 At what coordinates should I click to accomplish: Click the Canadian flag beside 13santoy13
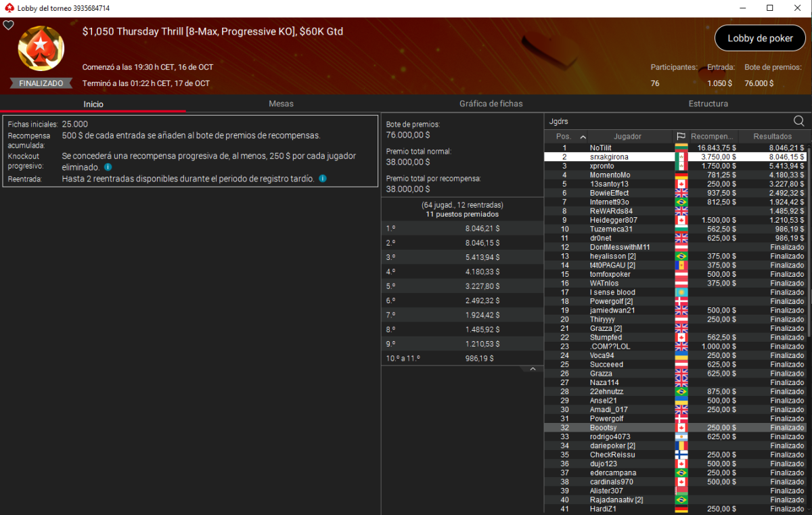point(681,184)
